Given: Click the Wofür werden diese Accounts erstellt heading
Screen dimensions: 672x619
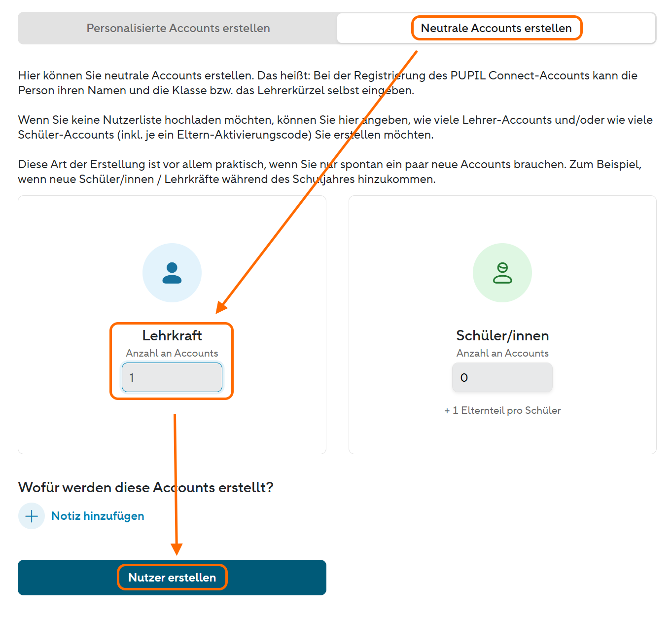Looking at the screenshot, I should click(x=145, y=487).
